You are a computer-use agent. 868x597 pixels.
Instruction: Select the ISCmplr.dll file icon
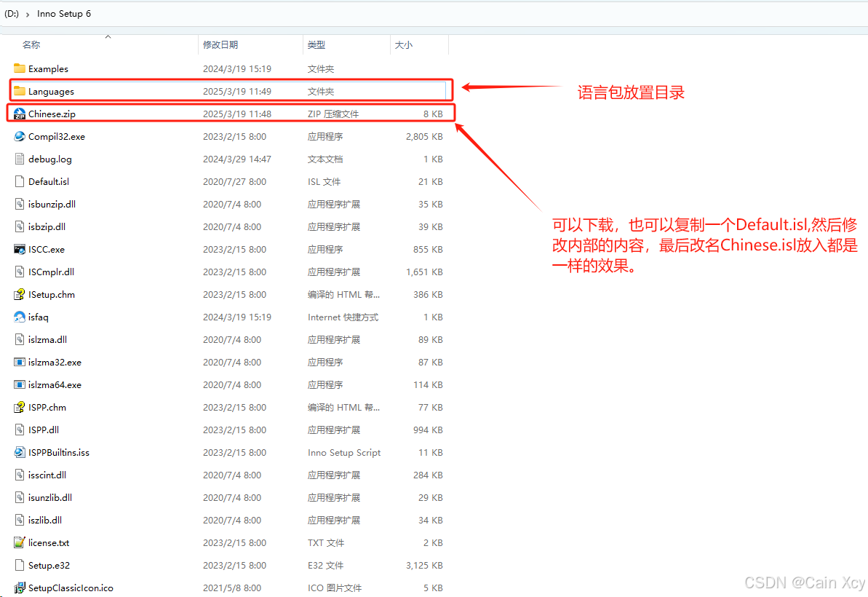(x=20, y=272)
